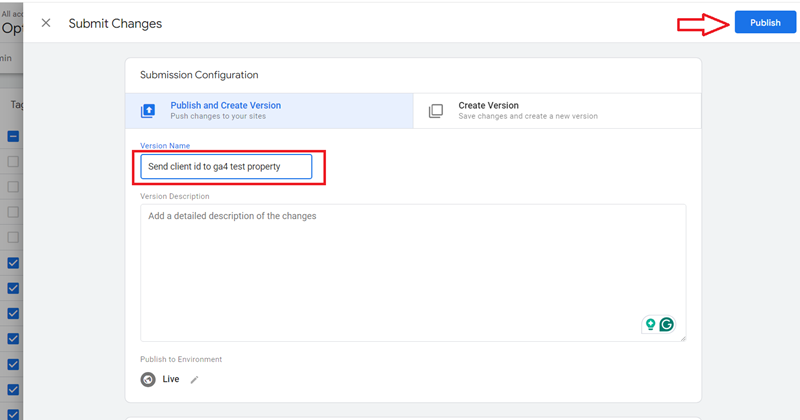Click the Submit Changes title
This screenshot has width=800, height=420.
pyautogui.click(x=115, y=23)
